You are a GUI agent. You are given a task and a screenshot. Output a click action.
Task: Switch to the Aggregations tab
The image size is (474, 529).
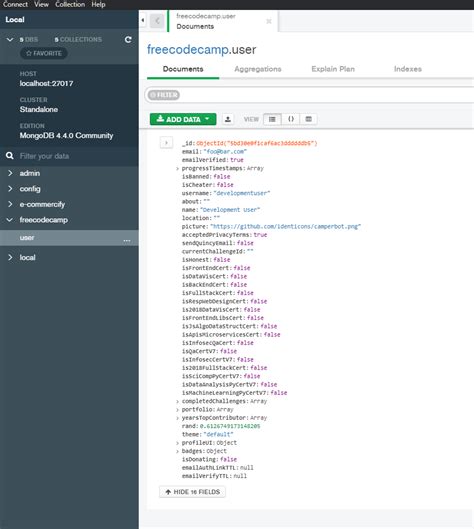tap(258, 69)
